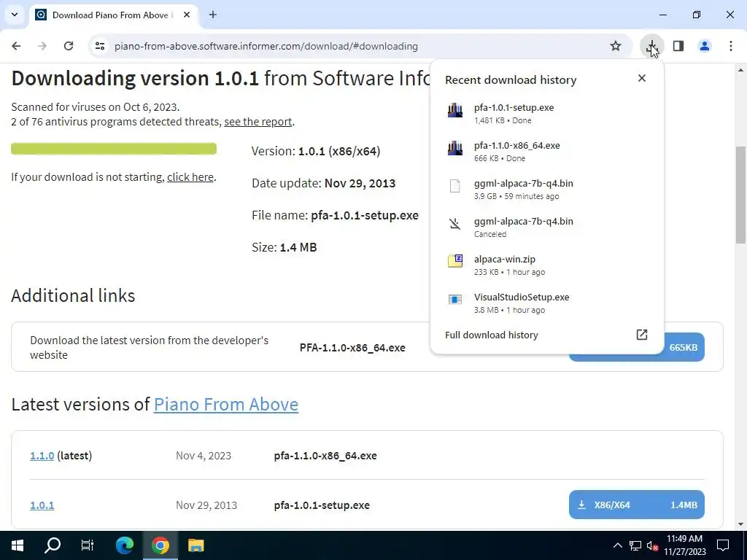Viewport: 747px width, 560px height.
Task: Open pfa-1.0.1-setup.exe from download history
Action: coord(547,113)
